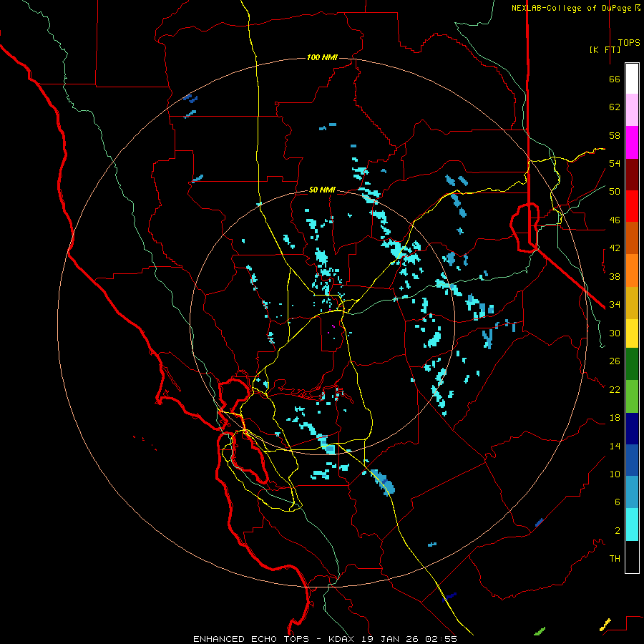Click the 10 legend value label
This screenshot has width=644, height=644.
615,474
